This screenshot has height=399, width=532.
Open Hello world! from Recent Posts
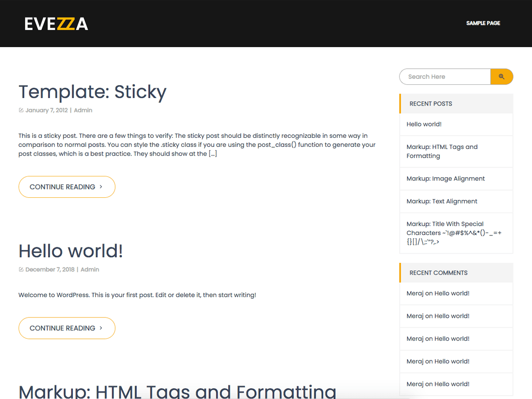pyautogui.click(x=424, y=124)
